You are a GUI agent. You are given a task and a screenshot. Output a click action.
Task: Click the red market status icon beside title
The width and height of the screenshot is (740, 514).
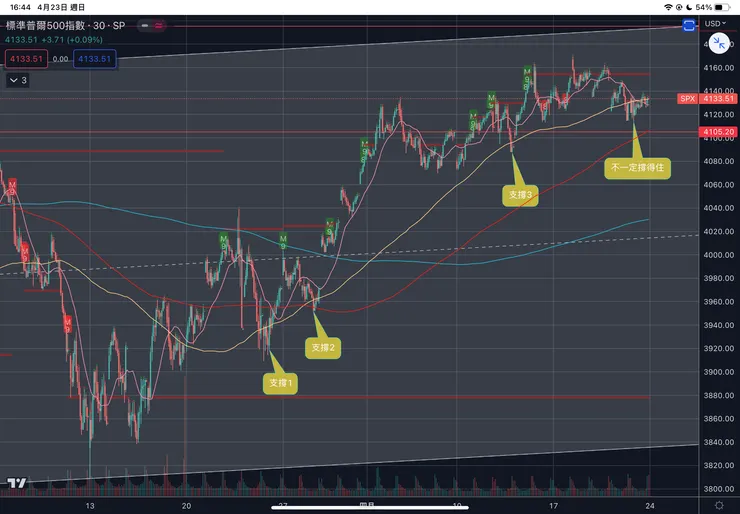click(159, 25)
